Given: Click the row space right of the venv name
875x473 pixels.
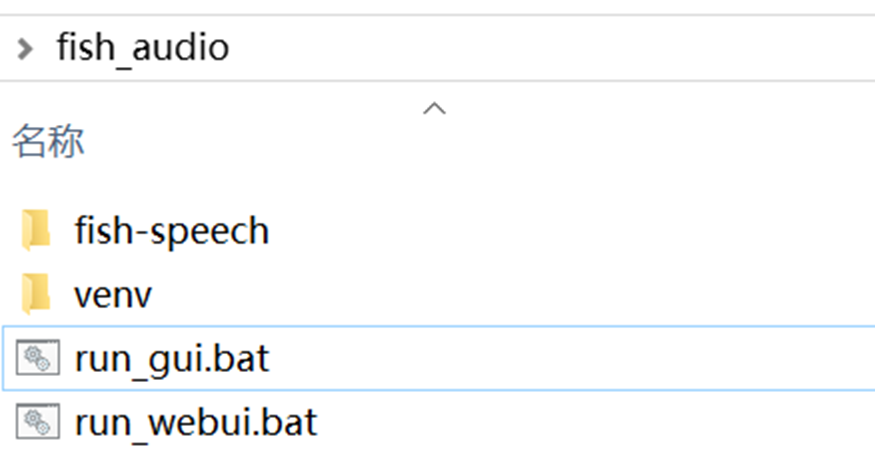Looking at the screenshot, I should point(513,294).
